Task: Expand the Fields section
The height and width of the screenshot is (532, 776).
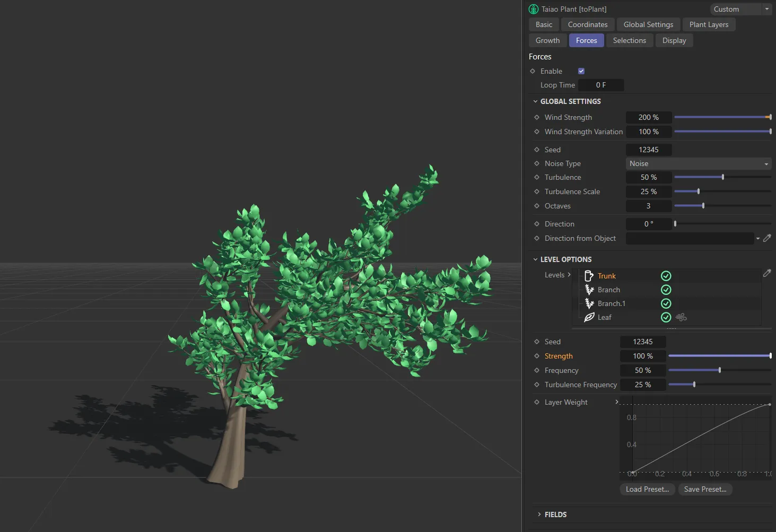Action: [x=539, y=514]
